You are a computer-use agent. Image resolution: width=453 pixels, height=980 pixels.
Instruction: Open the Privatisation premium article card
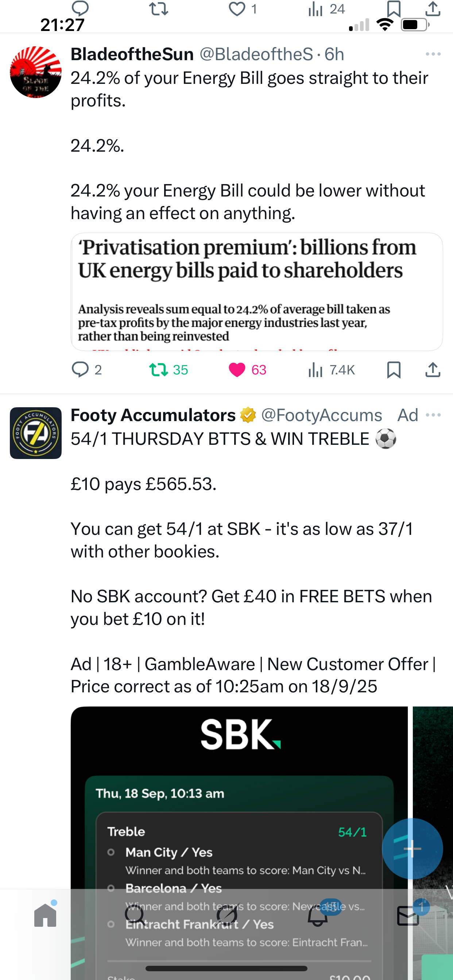[256, 291]
